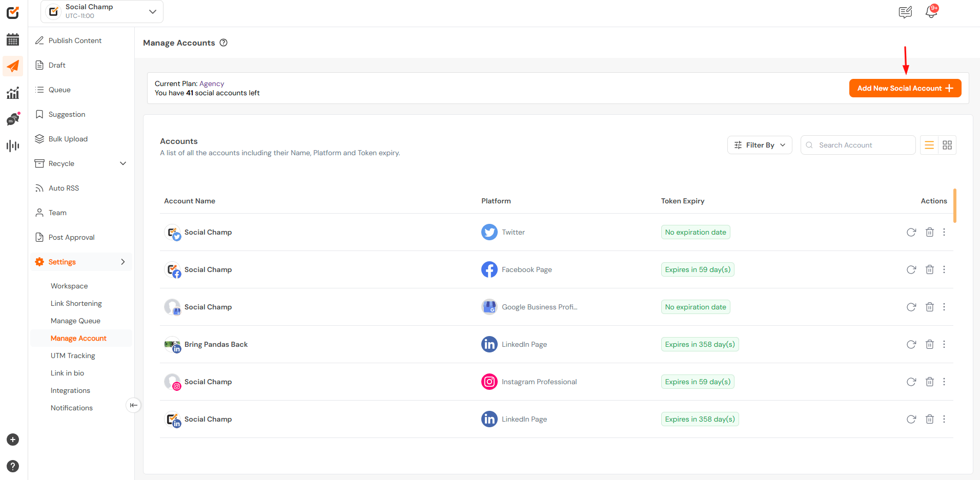980x480 pixels.
Task: Collapse the sidebar with arrow button
Action: click(x=133, y=405)
